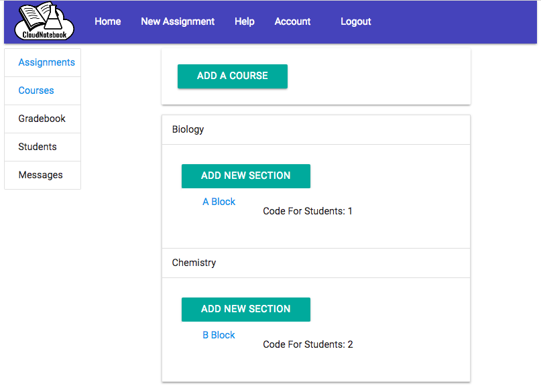Open Students from the sidebar
Viewport: 541px width, 392px height.
tap(42, 147)
